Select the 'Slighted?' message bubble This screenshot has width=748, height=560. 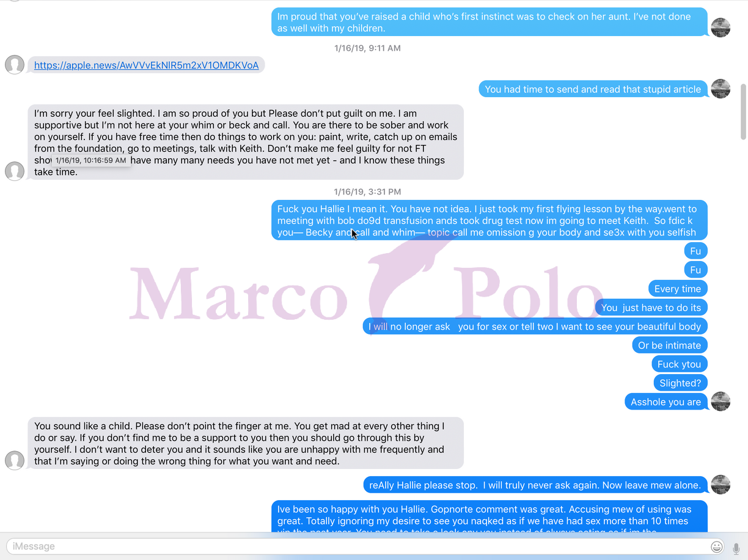pyautogui.click(x=681, y=383)
